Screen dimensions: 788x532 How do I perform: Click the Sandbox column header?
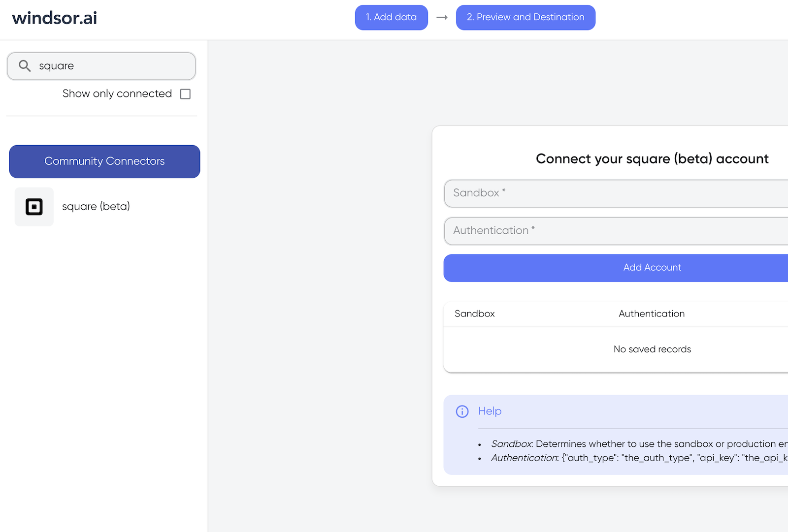tap(475, 314)
